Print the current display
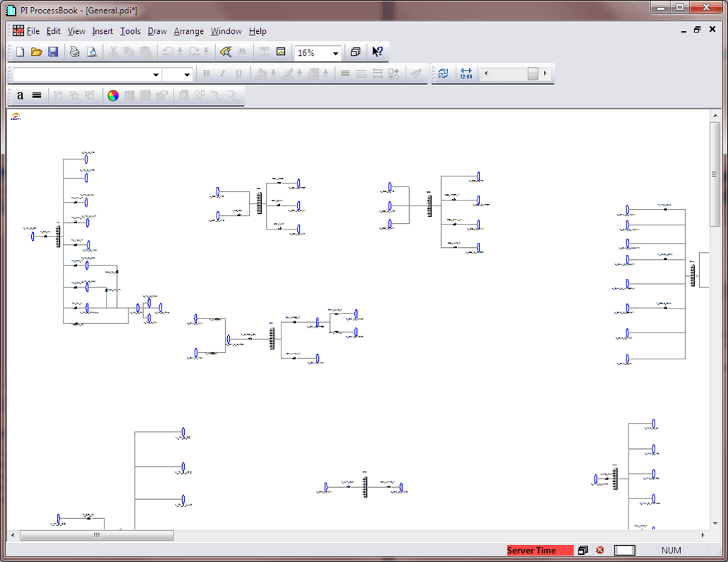Viewport: 728px width, 562px height. [x=74, y=52]
